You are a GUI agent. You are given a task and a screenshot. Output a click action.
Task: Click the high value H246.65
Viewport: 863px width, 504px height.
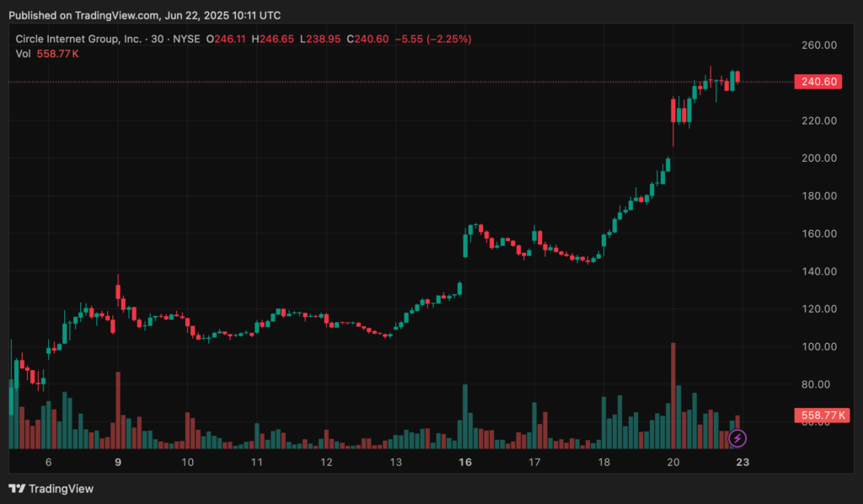click(x=272, y=39)
